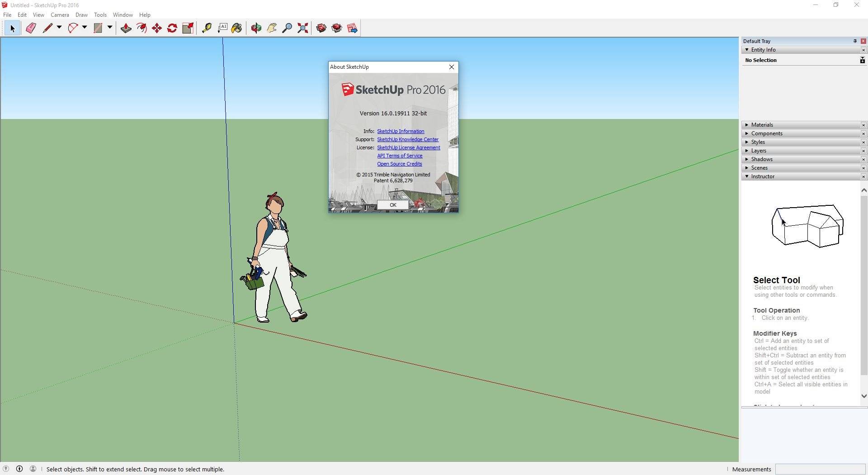Open the Draw menu
868x475 pixels.
click(81, 15)
